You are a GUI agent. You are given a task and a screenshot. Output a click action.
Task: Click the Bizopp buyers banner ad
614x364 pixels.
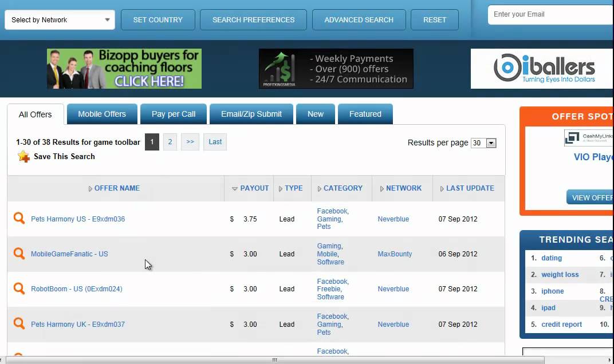[124, 69]
